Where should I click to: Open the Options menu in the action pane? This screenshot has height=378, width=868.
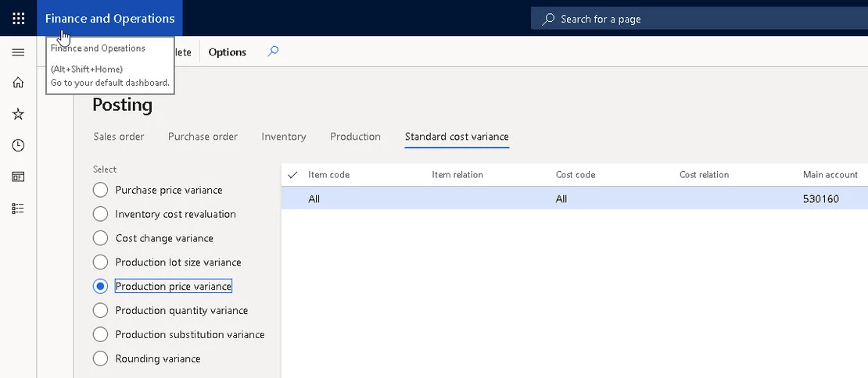click(228, 52)
